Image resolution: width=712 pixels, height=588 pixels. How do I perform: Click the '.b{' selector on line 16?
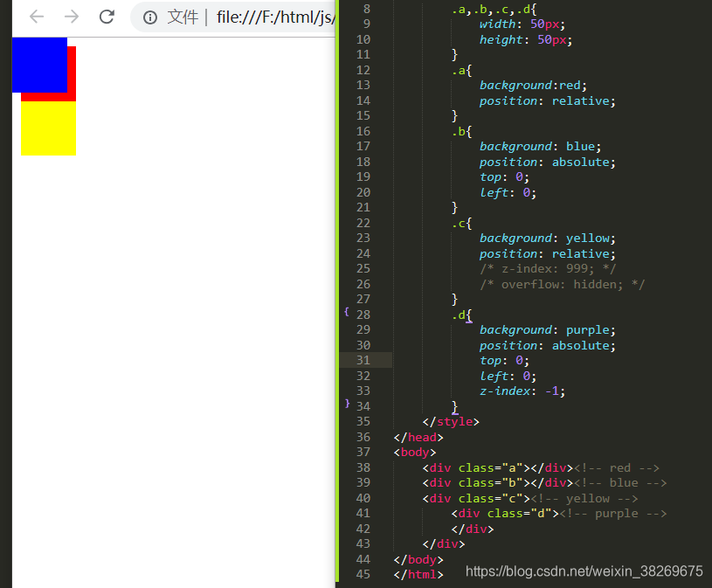(x=462, y=132)
